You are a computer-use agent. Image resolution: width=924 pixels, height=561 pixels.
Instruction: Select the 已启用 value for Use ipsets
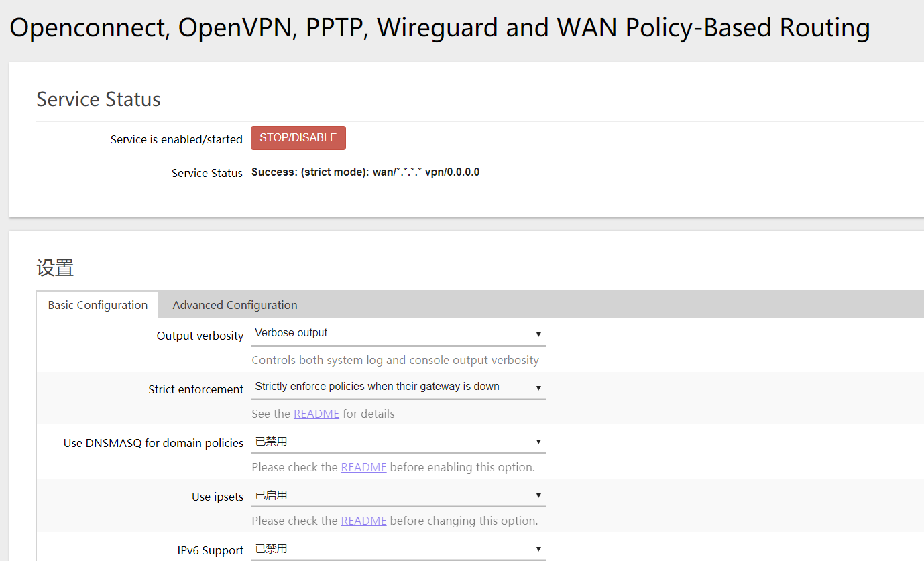(376, 494)
